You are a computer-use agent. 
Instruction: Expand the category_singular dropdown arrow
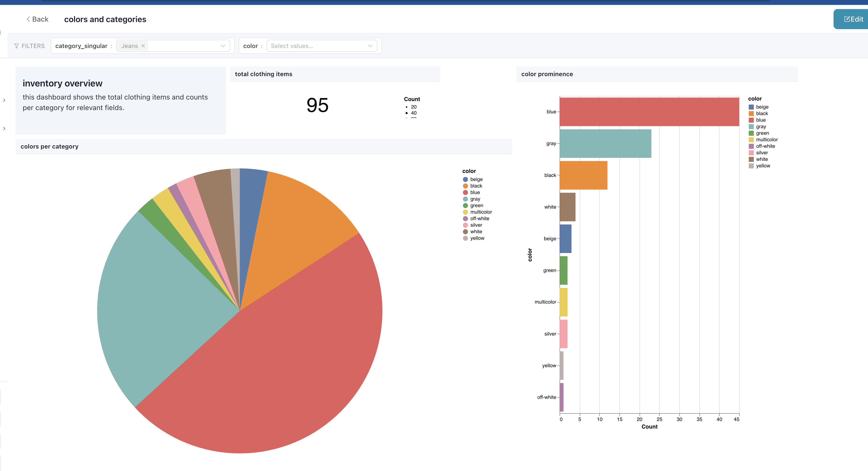(223, 46)
